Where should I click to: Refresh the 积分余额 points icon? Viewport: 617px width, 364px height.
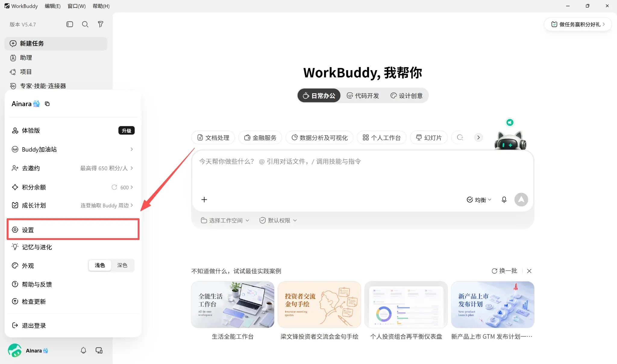(x=114, y=187)
